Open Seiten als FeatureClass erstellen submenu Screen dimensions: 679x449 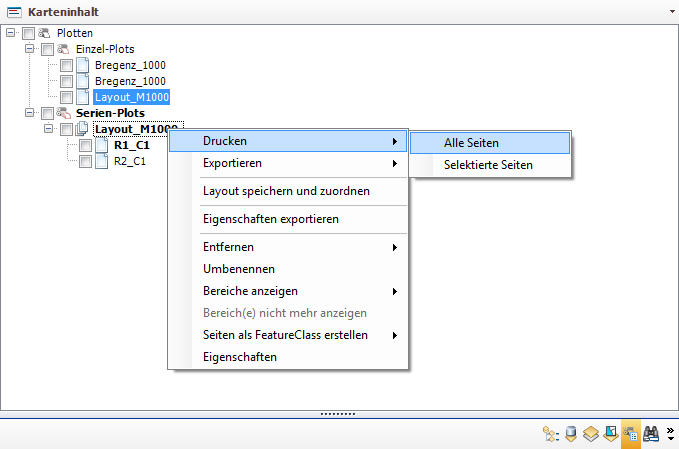(x=288, y=335)
